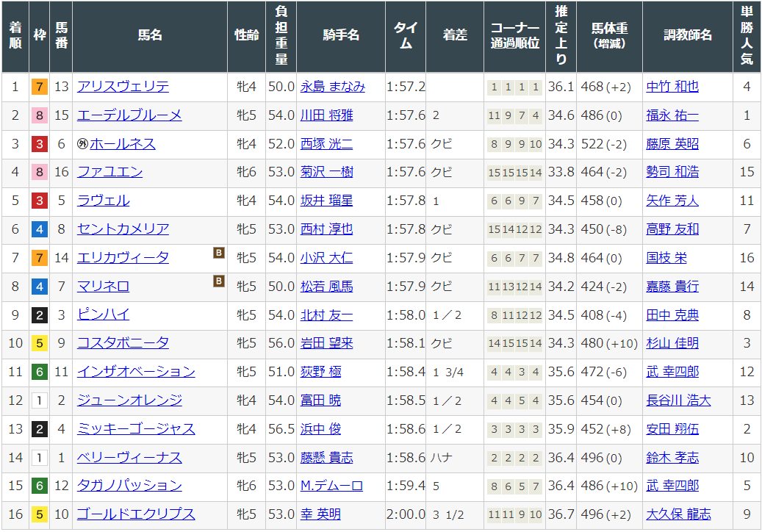Open horse マリネロ link
Screen dimensions: 762x532
pos(104,286)
